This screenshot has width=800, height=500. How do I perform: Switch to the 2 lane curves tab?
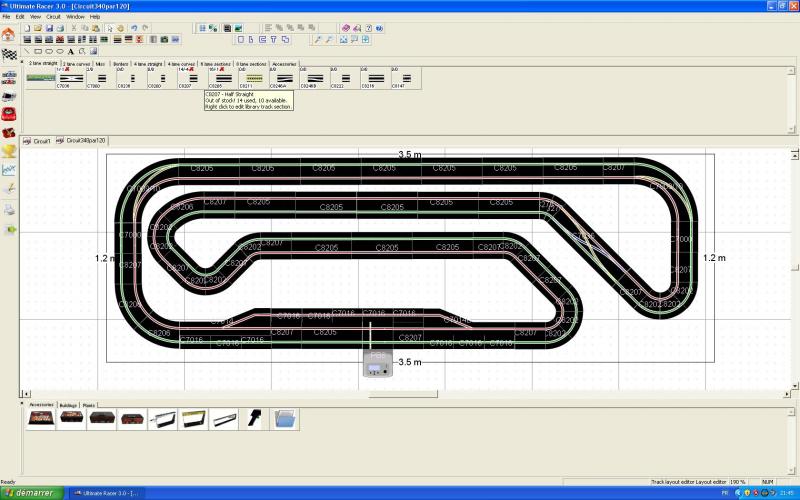[x=76, y=63]
